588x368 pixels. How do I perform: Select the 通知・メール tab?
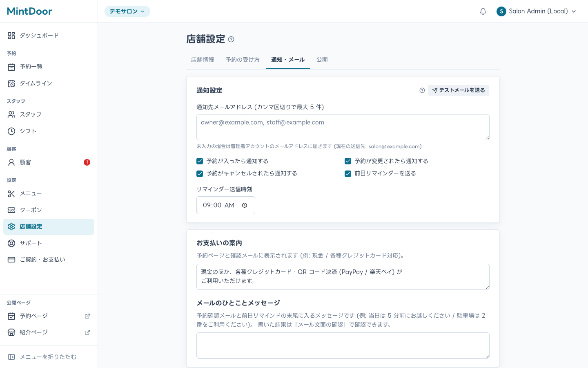click(288, 60)
